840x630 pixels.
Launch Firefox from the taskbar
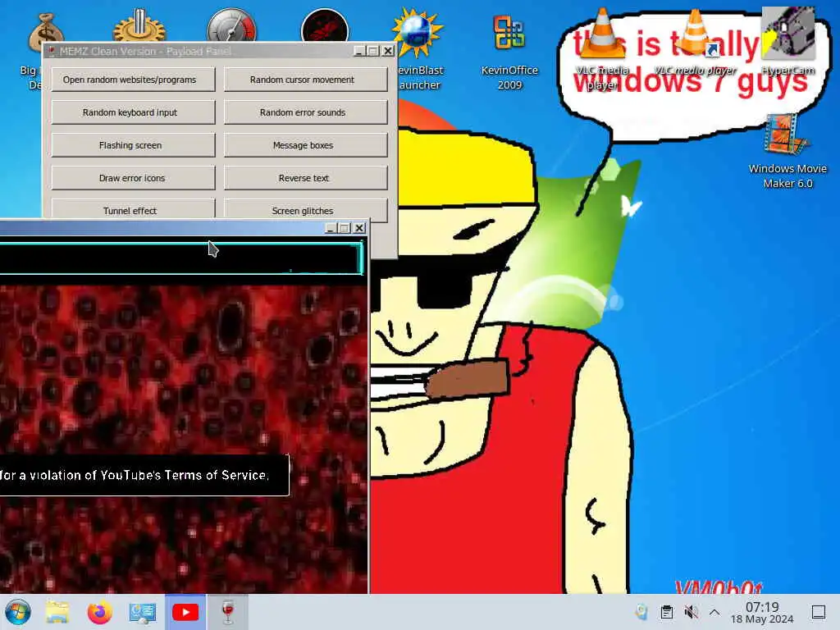click(x=99, y=612)
